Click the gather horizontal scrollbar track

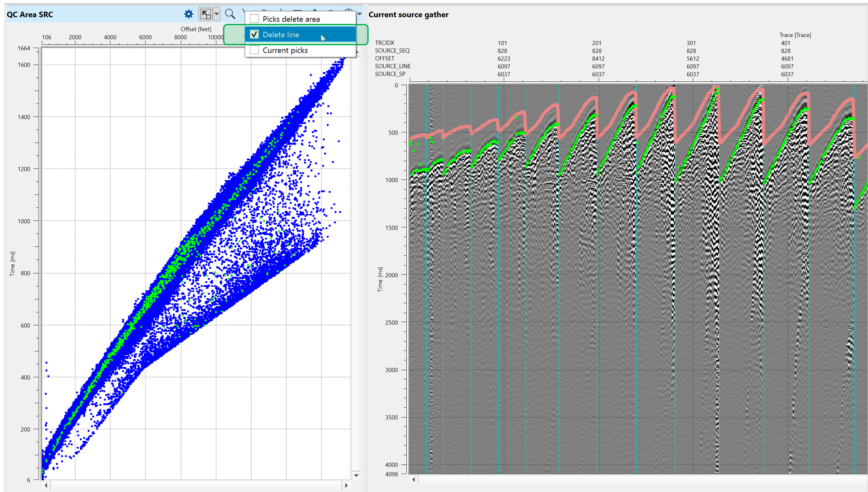point(629,479)
